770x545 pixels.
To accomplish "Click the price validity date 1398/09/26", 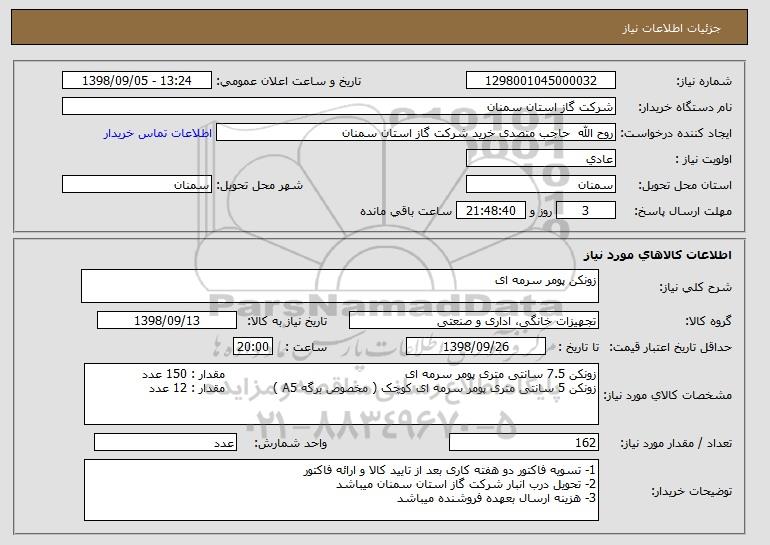I will [x=476, y=347].
